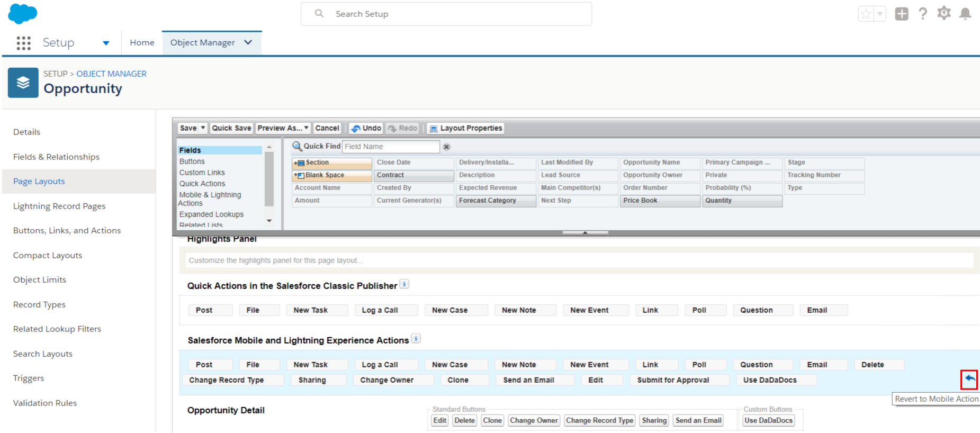Click the Save button

click(188, 128)
